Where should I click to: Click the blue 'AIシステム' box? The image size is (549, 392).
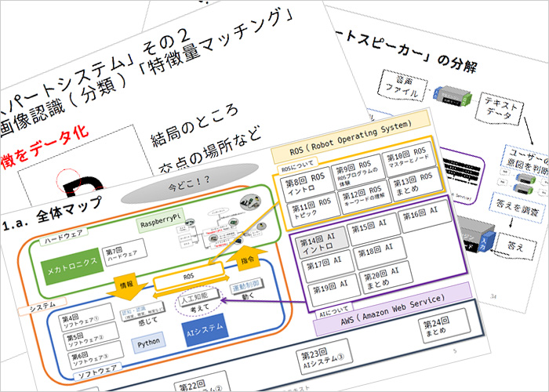[205, 330]
